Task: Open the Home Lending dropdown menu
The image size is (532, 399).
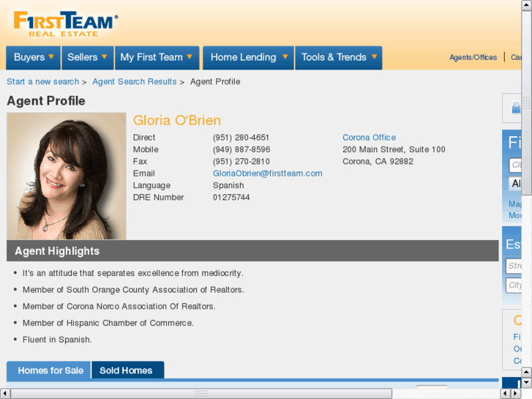Action: (x=248, y=57)
